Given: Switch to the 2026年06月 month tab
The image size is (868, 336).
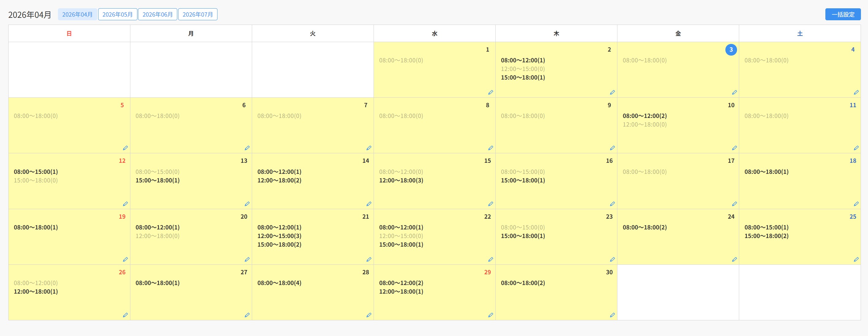Looking at the screenshot, I should (x=157, y=14).
